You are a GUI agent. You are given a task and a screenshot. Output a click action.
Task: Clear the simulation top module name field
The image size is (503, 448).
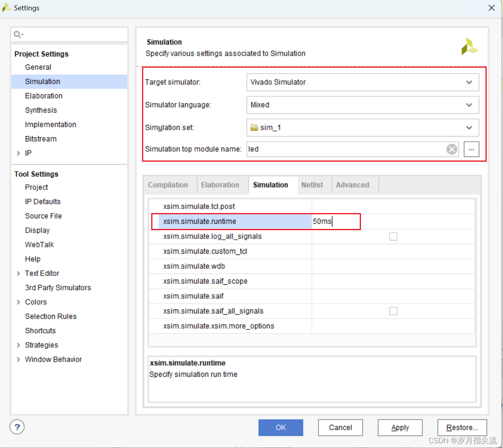(x=452, y=149)
